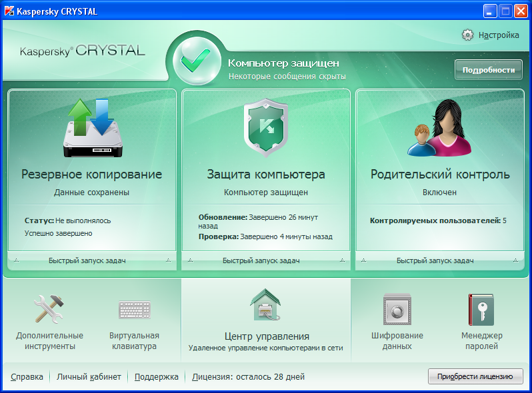The image size is (532, 393).
Task: Expand quick task launch under Родительский контроль
Action: 440,260
